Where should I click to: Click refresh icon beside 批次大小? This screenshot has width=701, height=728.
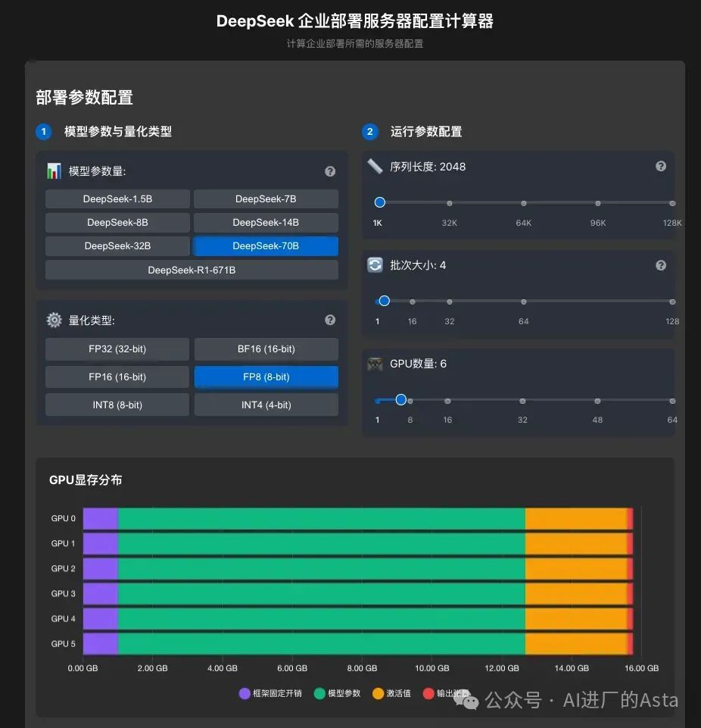pos(375,265)
